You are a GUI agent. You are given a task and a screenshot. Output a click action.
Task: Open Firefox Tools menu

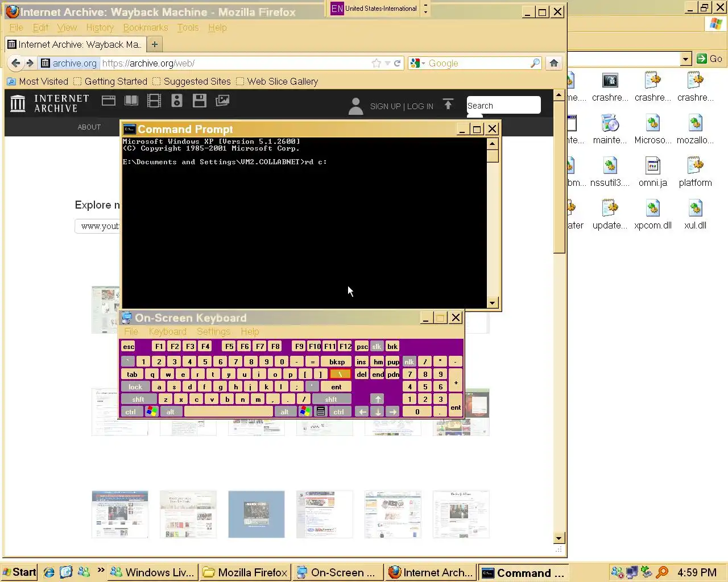[x=188, y=27]
